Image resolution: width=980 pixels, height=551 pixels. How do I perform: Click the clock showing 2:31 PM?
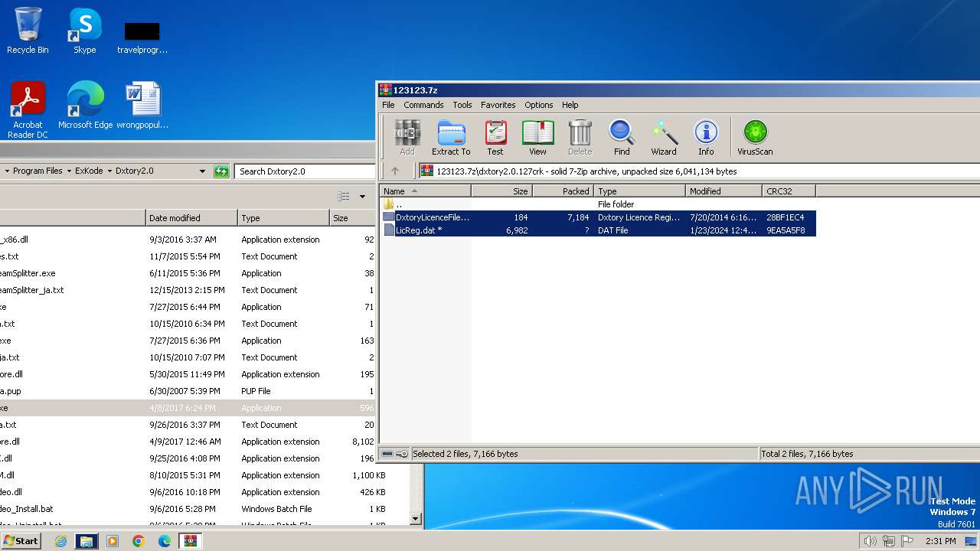[940, 541]
